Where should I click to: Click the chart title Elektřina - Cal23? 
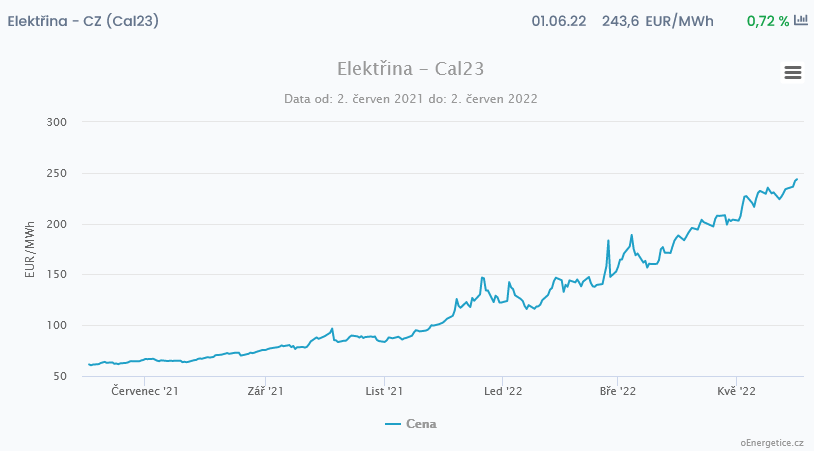point(410,69)
